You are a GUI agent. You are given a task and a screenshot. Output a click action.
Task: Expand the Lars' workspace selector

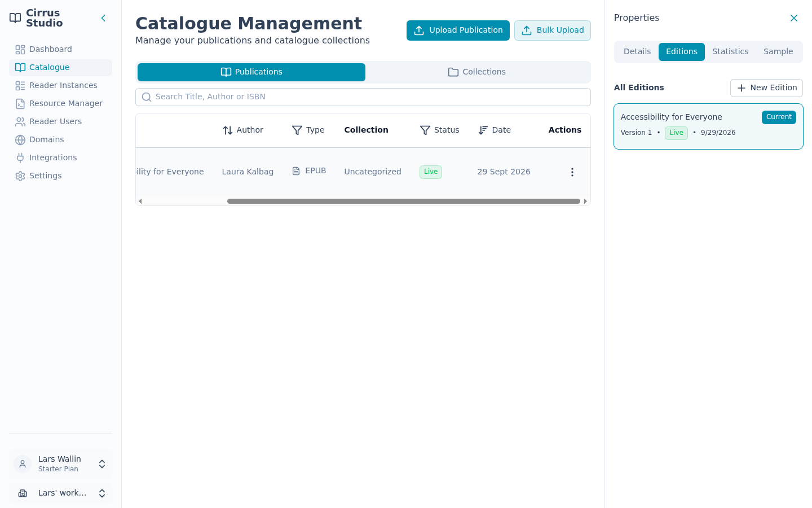click(60, 493)
